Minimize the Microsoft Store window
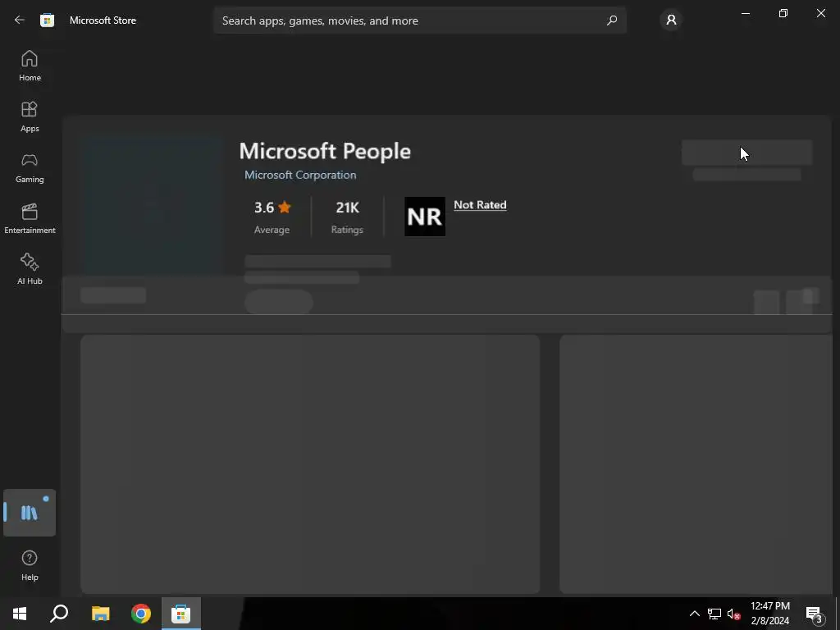Image resolution: width=840 pixels, height=630 pixels. [745, 13]
